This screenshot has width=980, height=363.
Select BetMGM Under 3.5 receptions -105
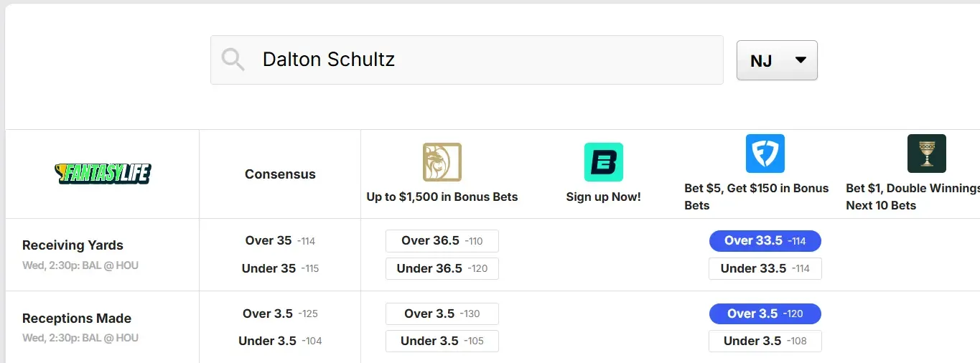coord(442,341)
